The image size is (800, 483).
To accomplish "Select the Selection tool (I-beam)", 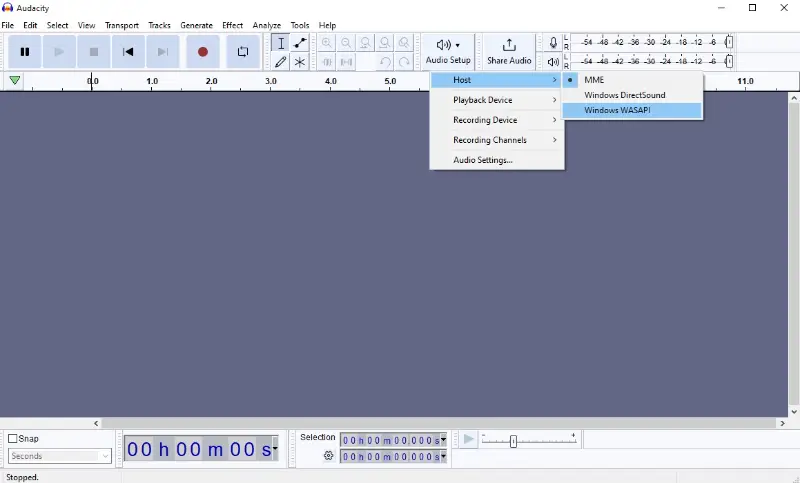I will pyautogui.click(x=281, y=43).
